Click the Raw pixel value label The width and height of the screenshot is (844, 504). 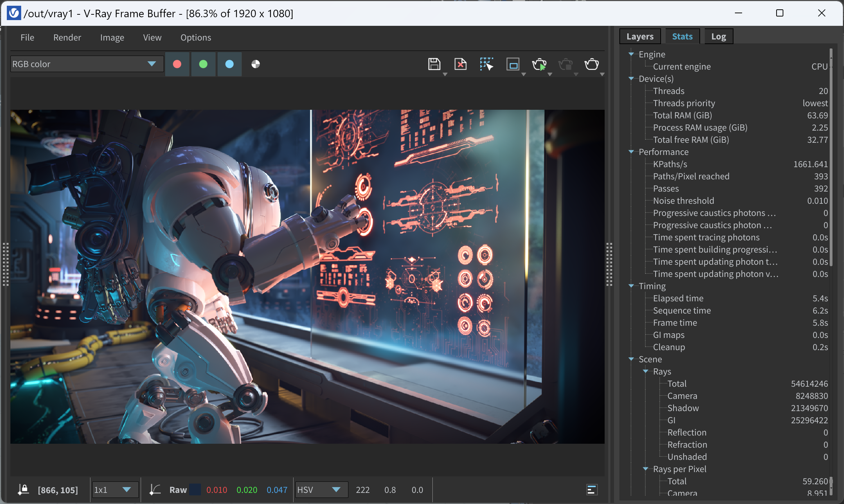pos(178,490)
